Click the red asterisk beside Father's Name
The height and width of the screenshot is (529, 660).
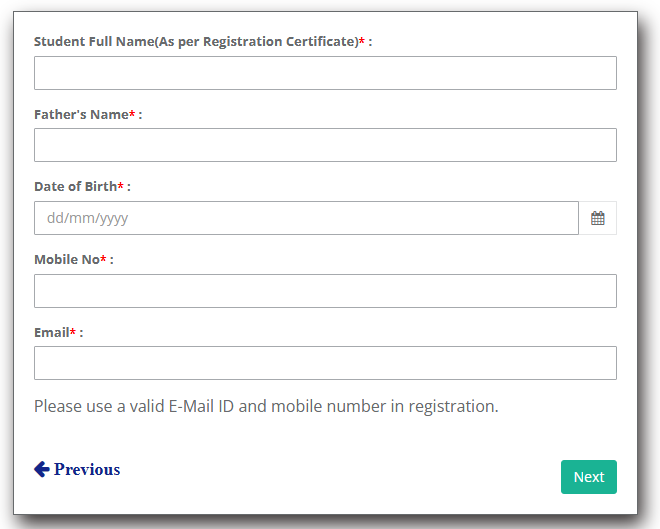point(132,115)
